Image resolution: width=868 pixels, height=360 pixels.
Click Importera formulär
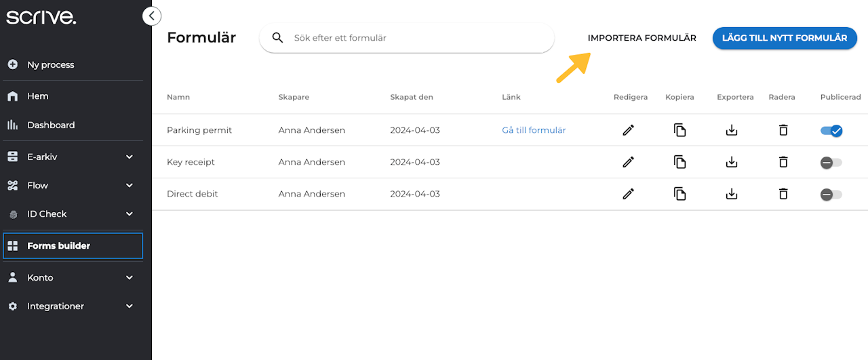[642, 38]
